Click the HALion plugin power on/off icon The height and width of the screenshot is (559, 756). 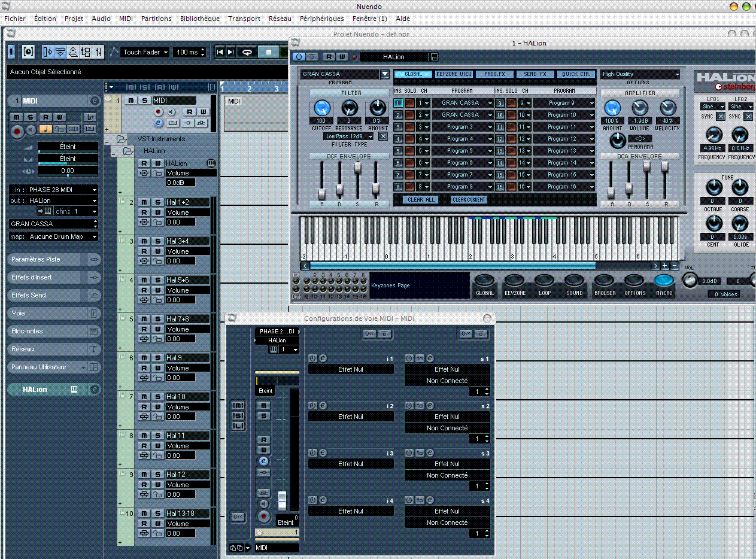tap(299, 57)
